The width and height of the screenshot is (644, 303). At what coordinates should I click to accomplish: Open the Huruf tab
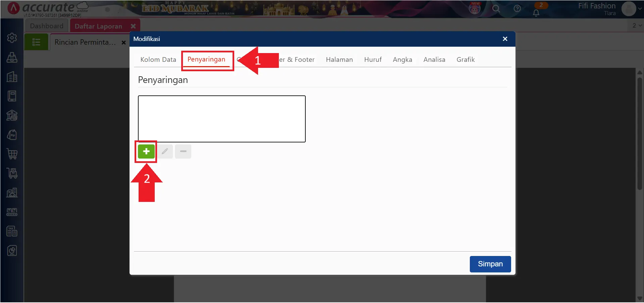tap(373, 59)
